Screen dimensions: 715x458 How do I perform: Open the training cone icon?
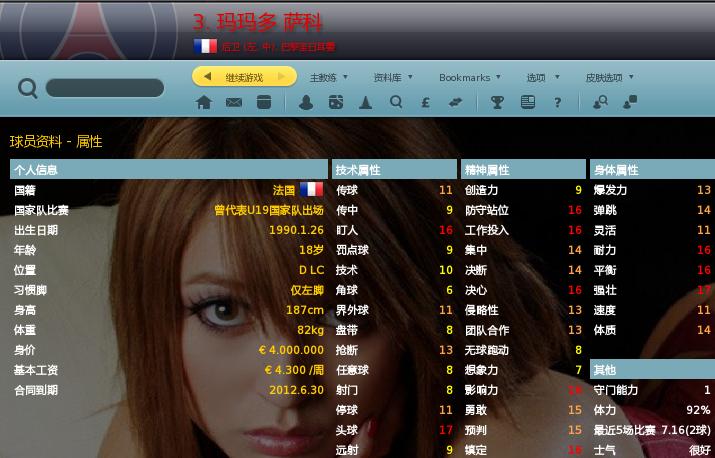[365, 102]
